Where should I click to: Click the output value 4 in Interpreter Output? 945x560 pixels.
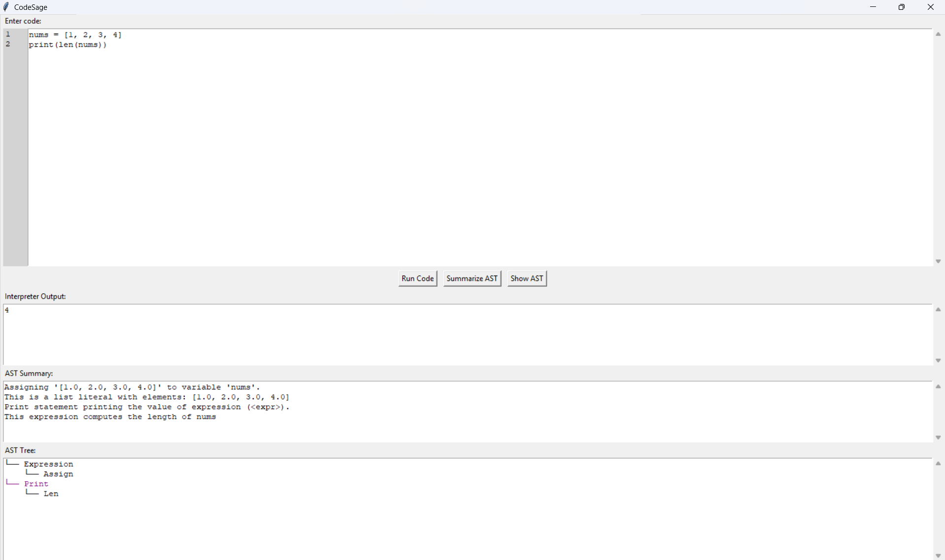coord(7,311)
